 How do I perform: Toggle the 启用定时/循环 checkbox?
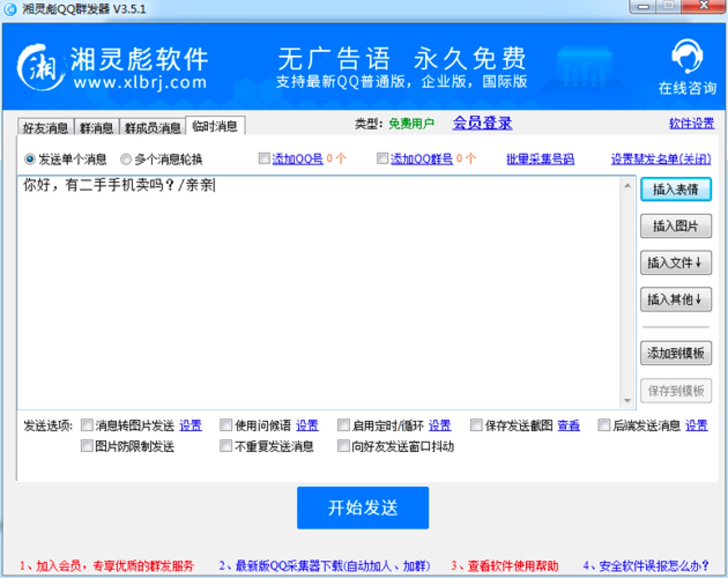click(x=343, y=425)
